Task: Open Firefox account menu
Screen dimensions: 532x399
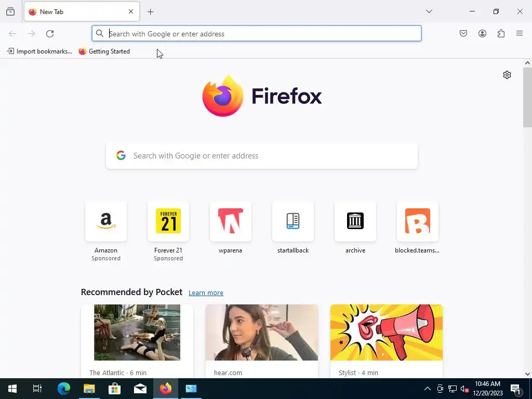Action: [482, 33]
